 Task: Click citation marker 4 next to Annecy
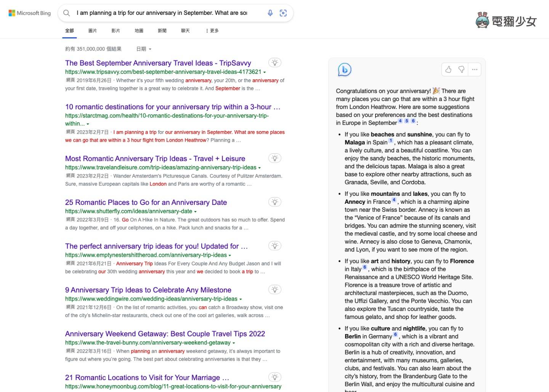(x=393, y=200)
